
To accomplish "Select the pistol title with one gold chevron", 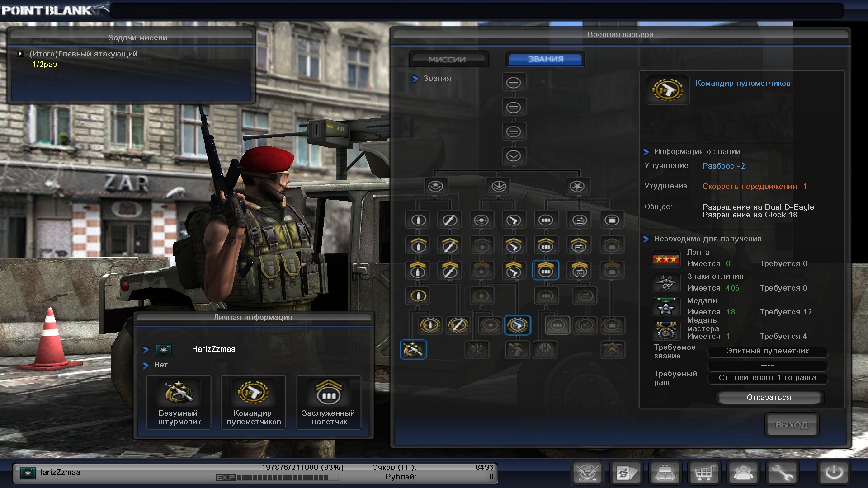I will click(x=514, y=245).
